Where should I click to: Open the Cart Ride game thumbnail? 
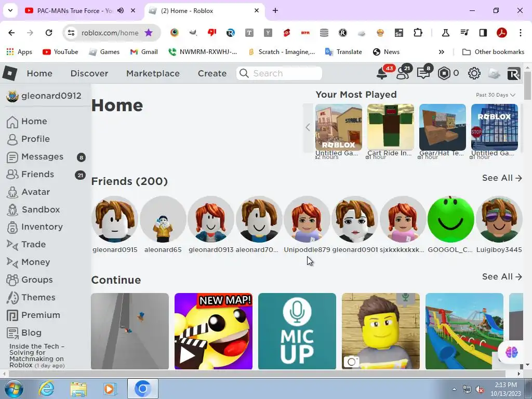391,127
